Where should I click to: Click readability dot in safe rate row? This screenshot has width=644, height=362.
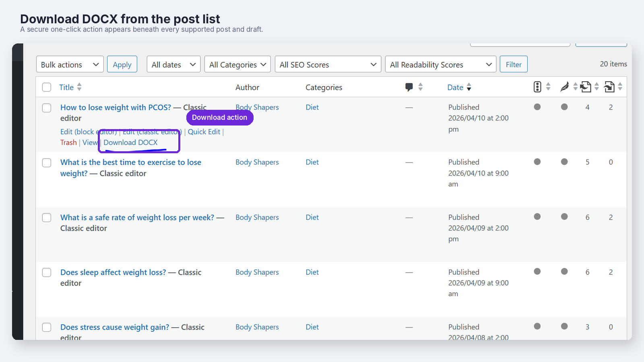point(564,217)
